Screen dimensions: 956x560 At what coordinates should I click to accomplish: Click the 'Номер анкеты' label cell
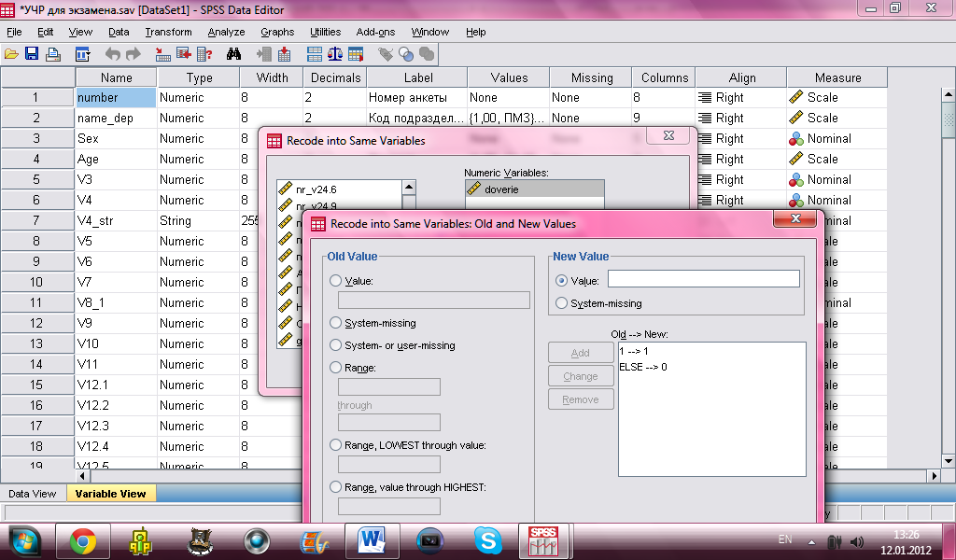417,97
